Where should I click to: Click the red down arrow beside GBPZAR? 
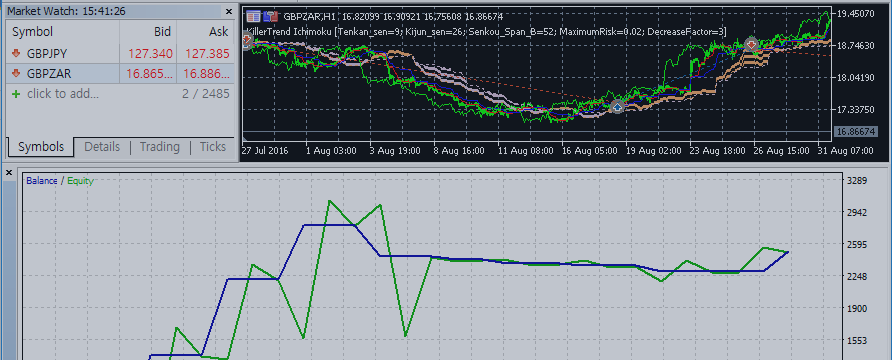tap(16, 73)
